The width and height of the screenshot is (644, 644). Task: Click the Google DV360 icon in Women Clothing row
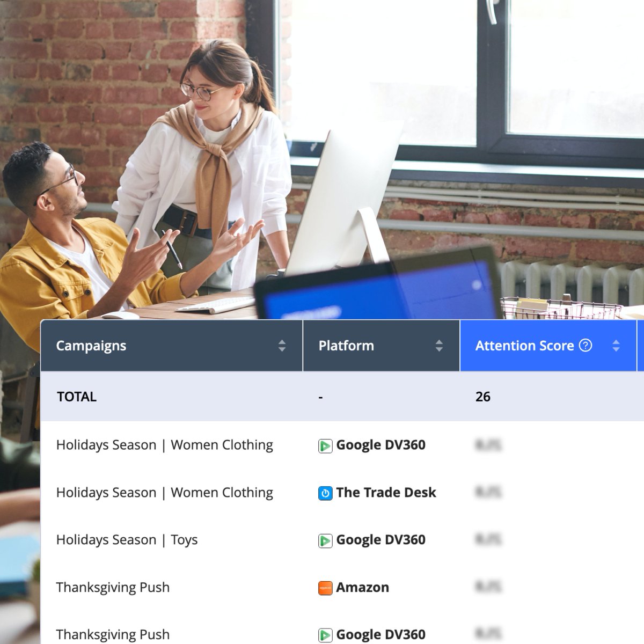pyautogui.click(x=325, y=446)
